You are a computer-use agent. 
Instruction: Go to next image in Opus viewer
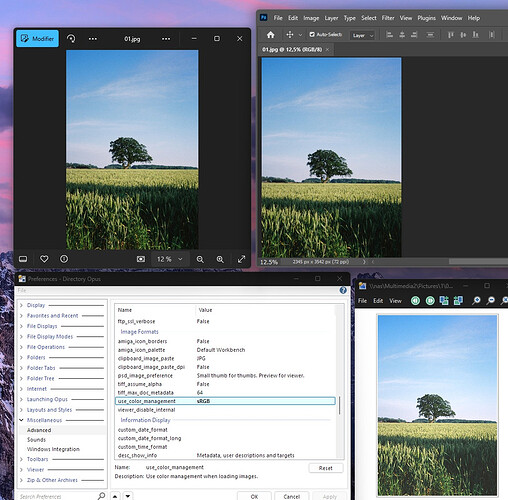(430, 300)
